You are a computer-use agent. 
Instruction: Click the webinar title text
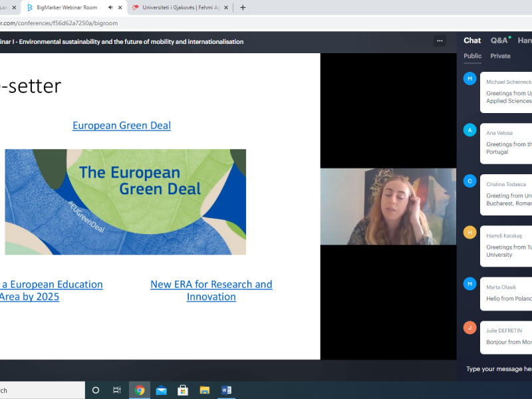122,42
